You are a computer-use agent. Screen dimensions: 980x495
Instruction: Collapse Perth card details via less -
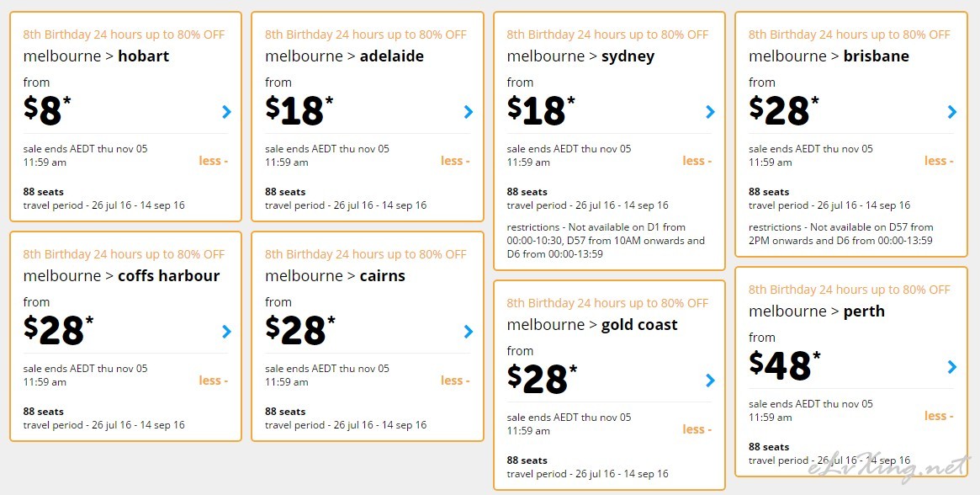point(940,416)
